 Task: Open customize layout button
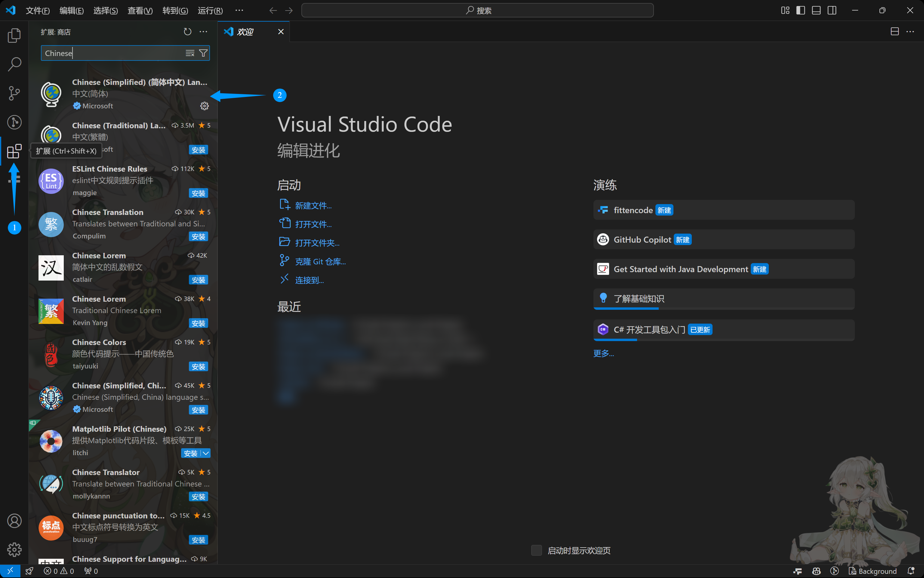tap(785, 10)
